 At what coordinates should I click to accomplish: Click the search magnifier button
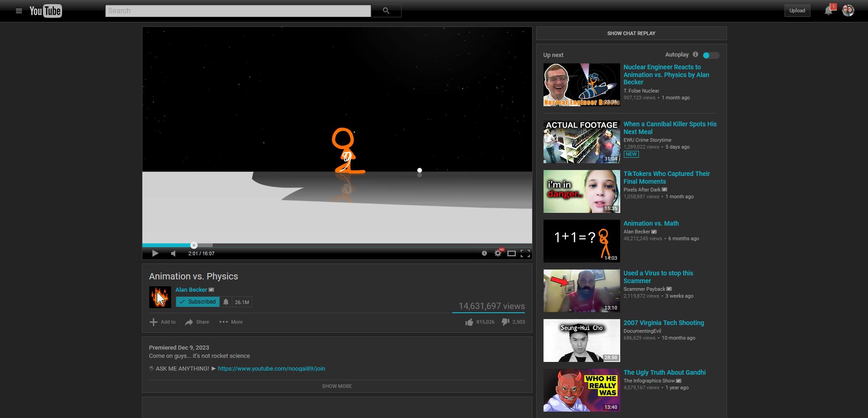(x=386, y=11)
